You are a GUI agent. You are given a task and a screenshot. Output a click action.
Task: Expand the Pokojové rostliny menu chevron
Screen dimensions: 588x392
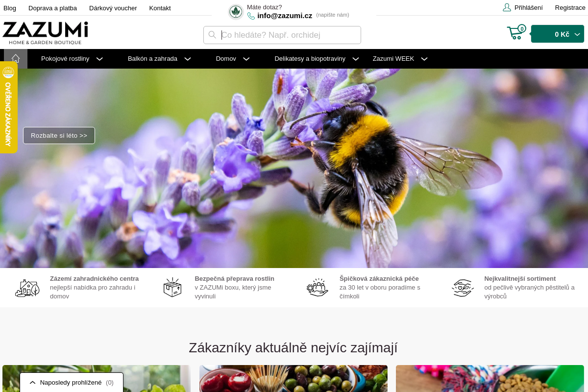[x=99, y=59]
